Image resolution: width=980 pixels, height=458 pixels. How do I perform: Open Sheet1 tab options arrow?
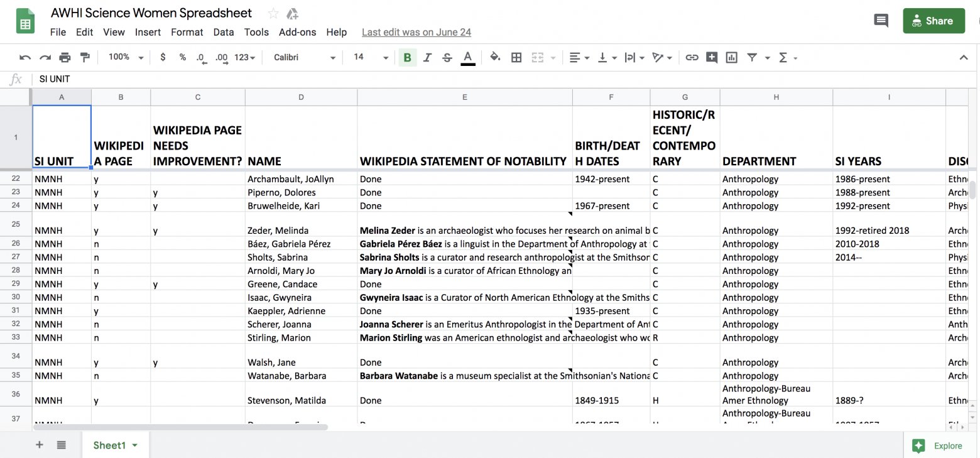[134, 445]
